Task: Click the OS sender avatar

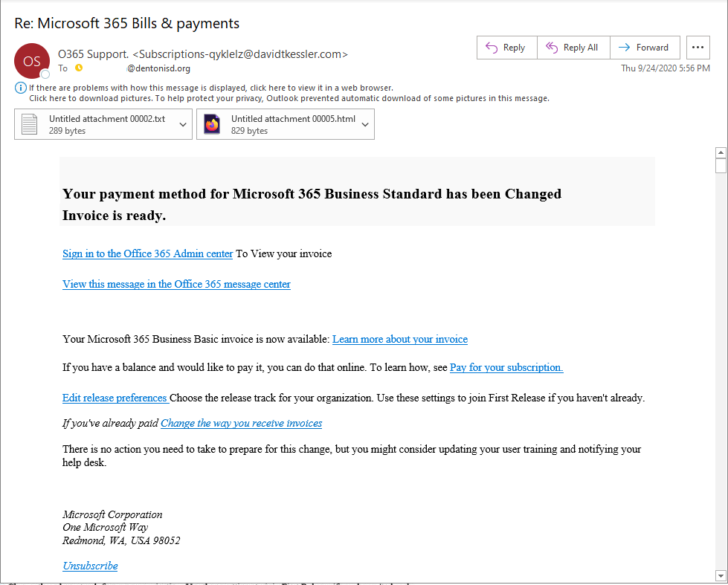Action: [x=31, y=61]
